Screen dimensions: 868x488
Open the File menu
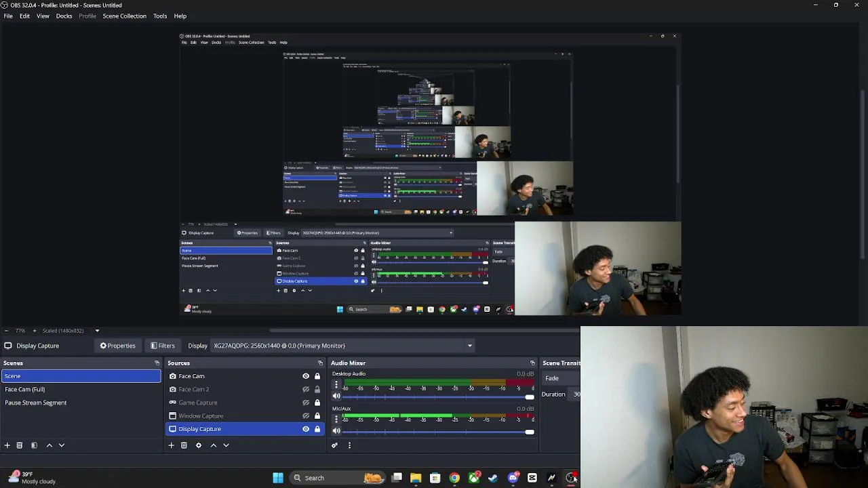8,16
